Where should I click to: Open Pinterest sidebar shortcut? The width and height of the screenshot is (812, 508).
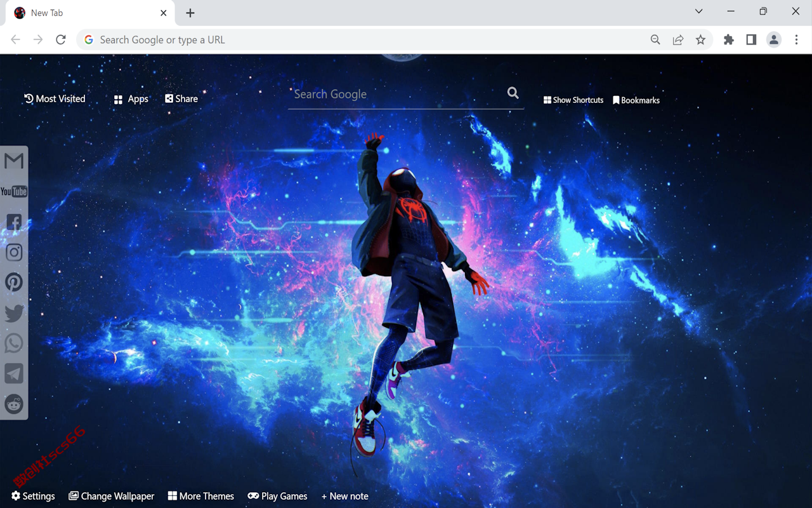click(13, 283)
